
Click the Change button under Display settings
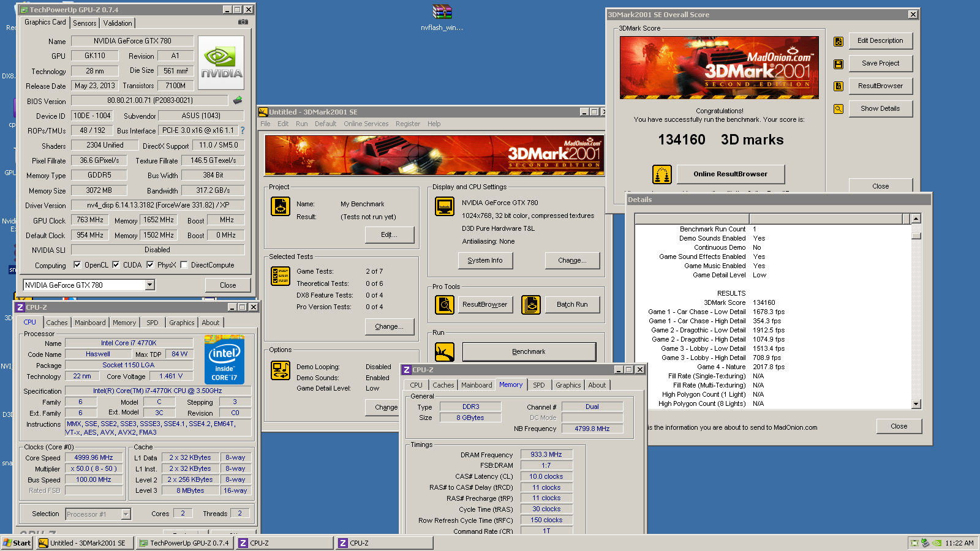572,261
